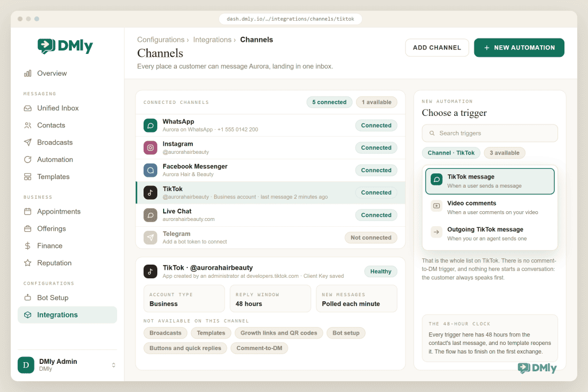The width and height of the screenshot is (588, 392).
Task: Click the Video comments trigger icon
Action: click(436, 205)
